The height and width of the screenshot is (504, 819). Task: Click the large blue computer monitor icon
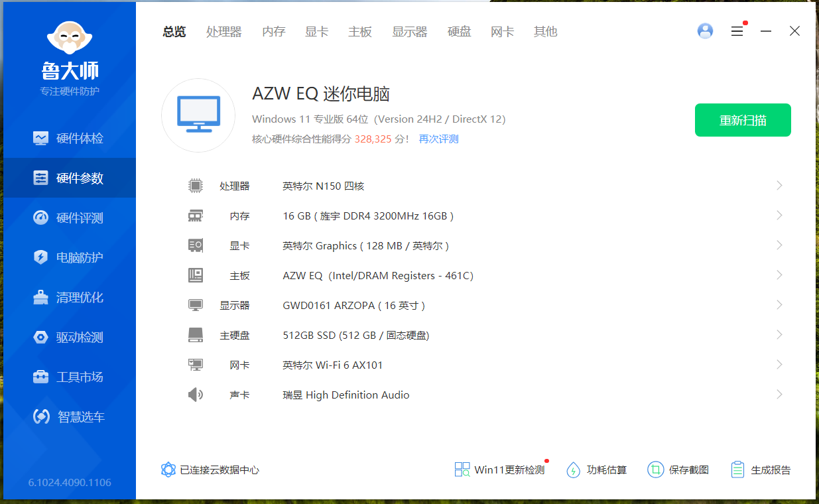198,115
